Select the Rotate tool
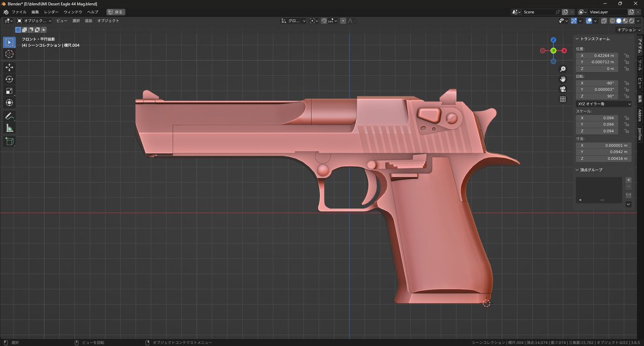This screenshot has width=644, height=346. pos(10,79)
